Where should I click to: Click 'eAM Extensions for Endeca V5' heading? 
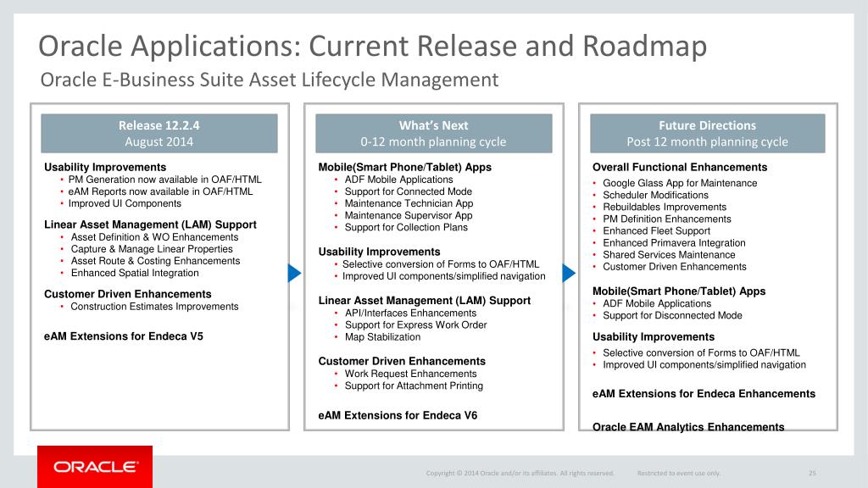124,336
